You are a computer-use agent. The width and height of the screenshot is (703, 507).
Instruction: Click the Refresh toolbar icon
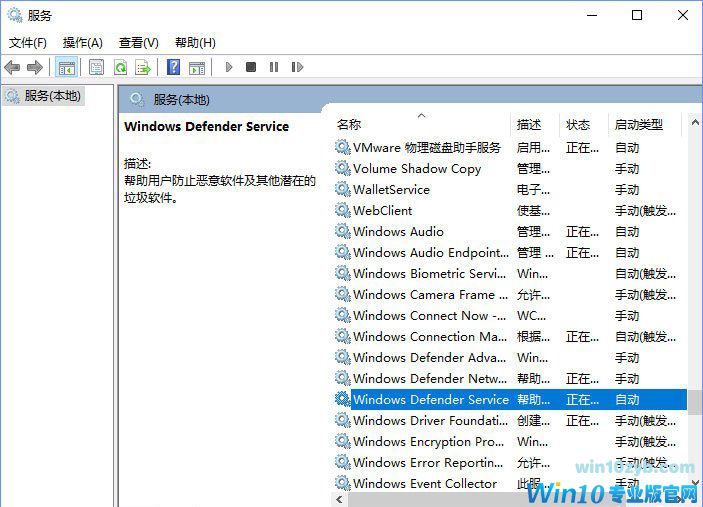120,68
